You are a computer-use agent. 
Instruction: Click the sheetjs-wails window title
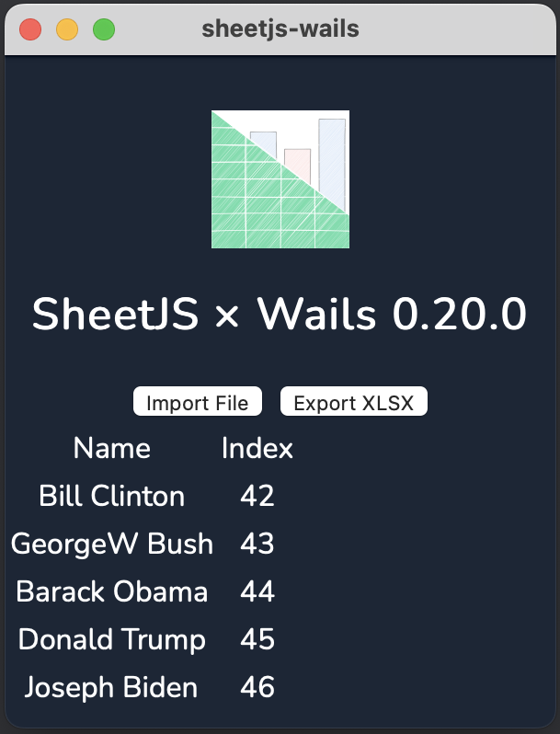(x=280, y=29)
